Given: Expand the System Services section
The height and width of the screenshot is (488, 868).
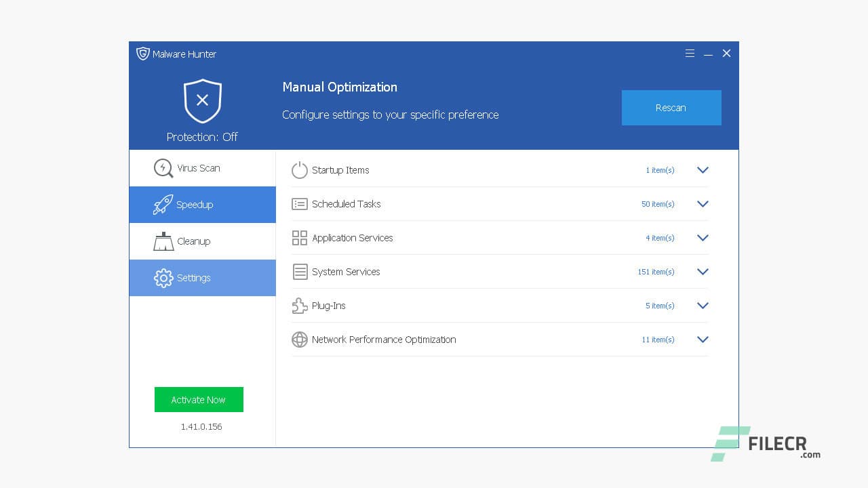Looking at the screenshot, I should [x=703, y=272].
